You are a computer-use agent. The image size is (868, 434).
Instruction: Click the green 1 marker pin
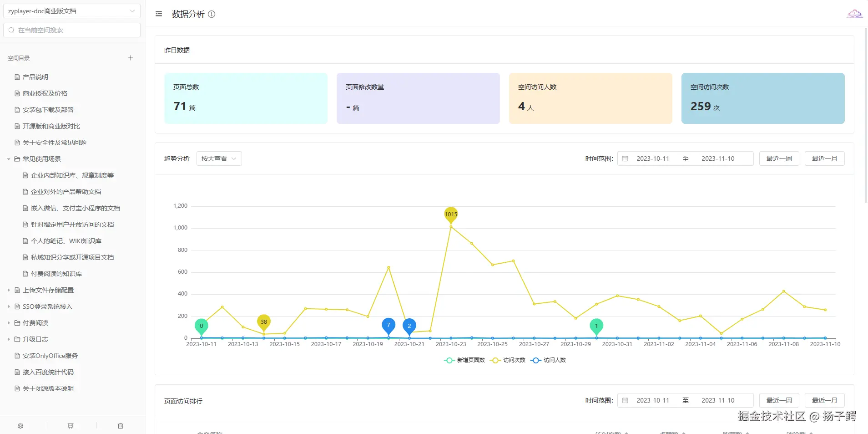click(x=596, y=326)
